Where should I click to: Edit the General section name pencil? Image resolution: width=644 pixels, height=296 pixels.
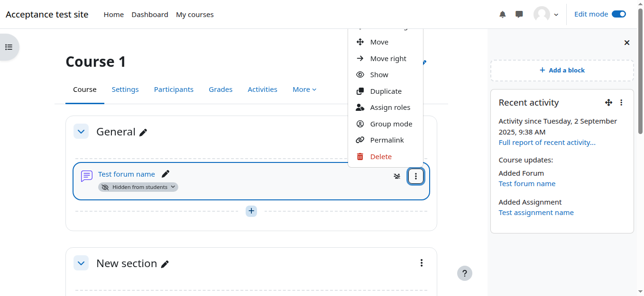pos(143,133)
